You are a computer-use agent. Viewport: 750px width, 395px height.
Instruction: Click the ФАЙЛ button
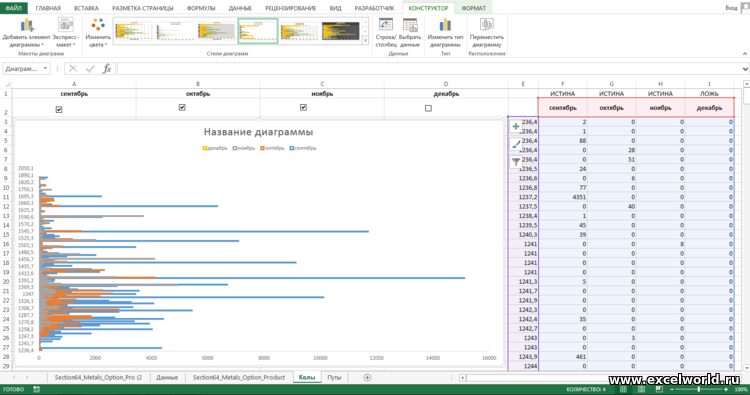(x=14, y=8)
